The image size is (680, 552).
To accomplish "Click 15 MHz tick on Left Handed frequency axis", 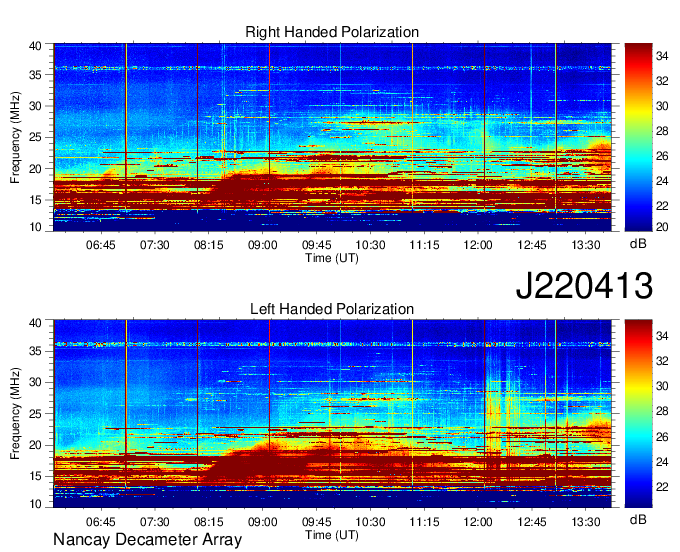I will (x=35, y=477).
